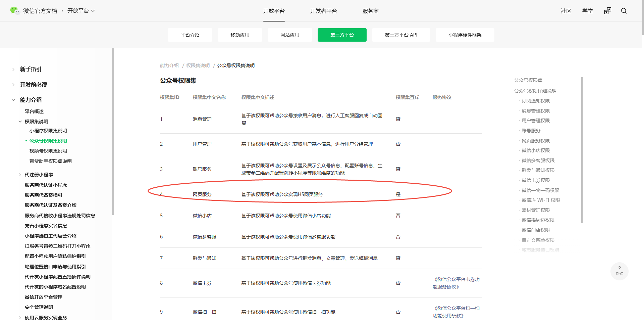Jump to 微信卡券权限 in outline
Screen dimensions: 644x320
click(x=536, y=180)
